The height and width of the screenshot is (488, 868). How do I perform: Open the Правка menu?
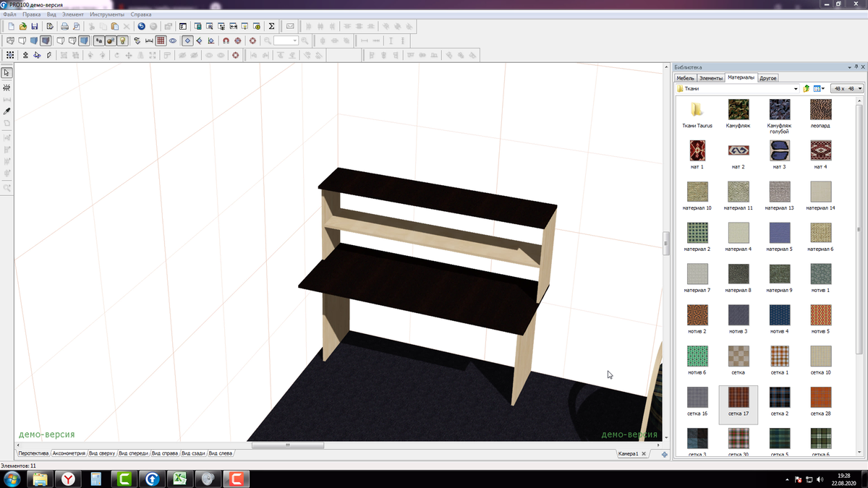pos(31,14)
